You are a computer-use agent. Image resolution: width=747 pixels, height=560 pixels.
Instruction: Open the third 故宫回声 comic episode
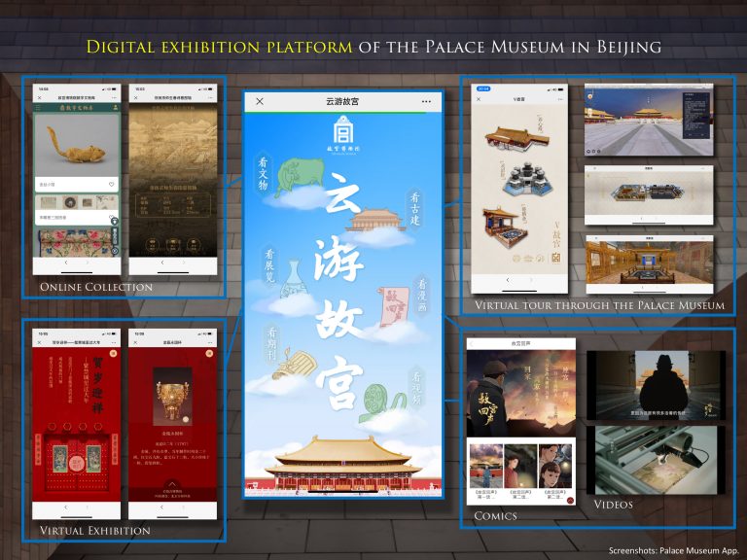tap(555, 467)
